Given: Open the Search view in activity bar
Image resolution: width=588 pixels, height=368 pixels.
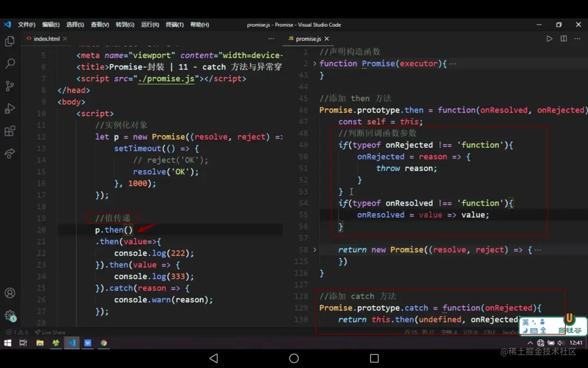Looking at the screenshot, I should (x=9, y=63).
